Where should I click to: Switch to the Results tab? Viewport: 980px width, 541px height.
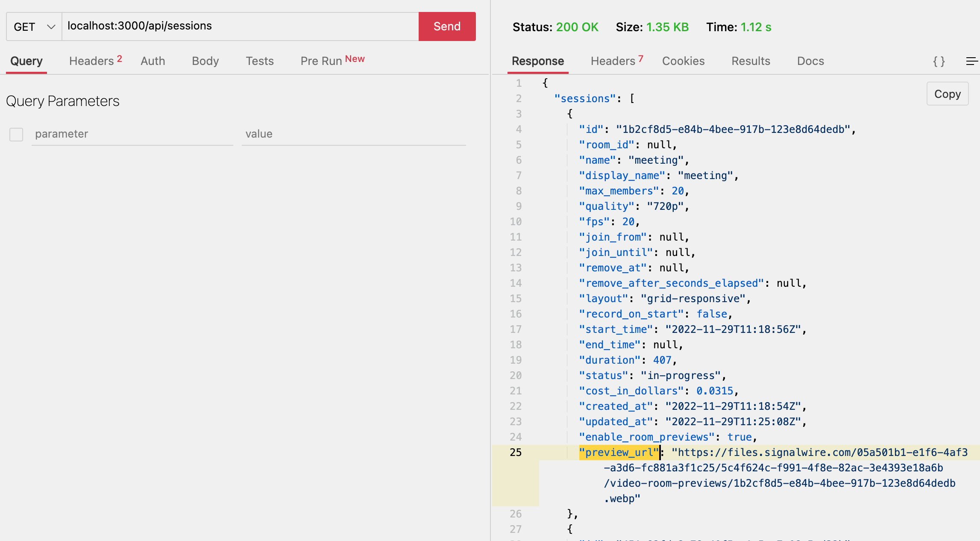(751, 61)
